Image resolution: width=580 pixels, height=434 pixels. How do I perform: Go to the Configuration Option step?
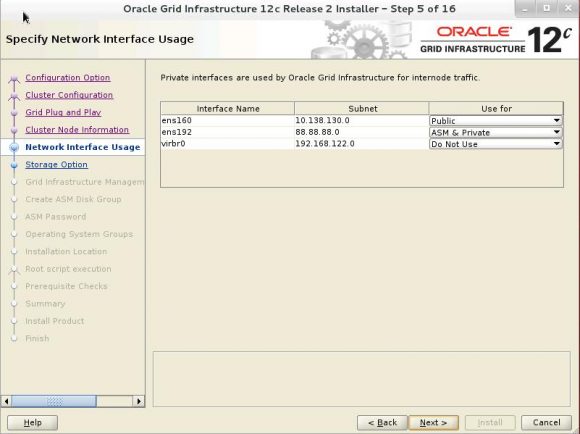[68, 78]
